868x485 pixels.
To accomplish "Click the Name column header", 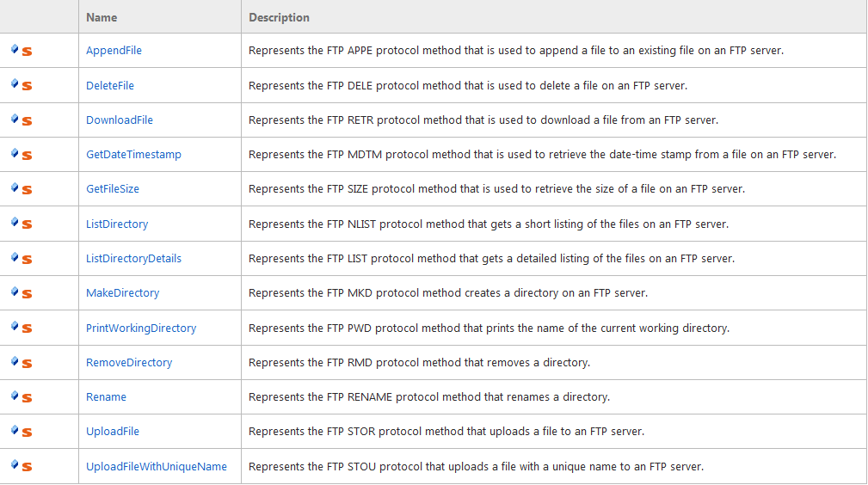I will tap(102, 17).
